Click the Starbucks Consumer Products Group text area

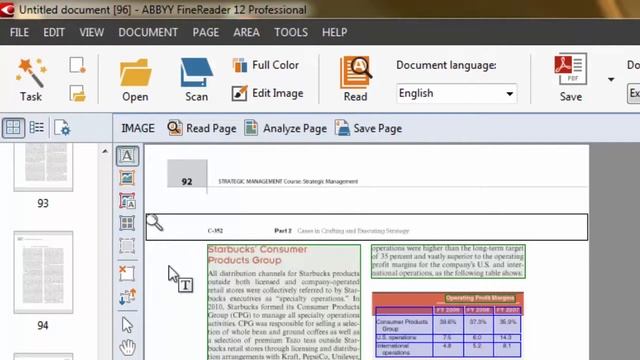point(284,302)
